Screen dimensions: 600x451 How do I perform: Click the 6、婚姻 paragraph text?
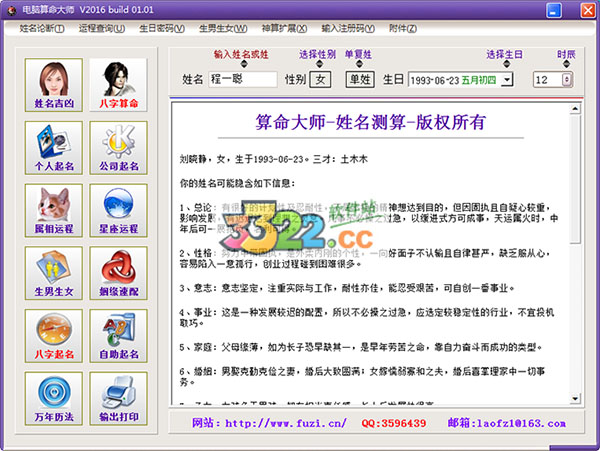tap(362, 377)
